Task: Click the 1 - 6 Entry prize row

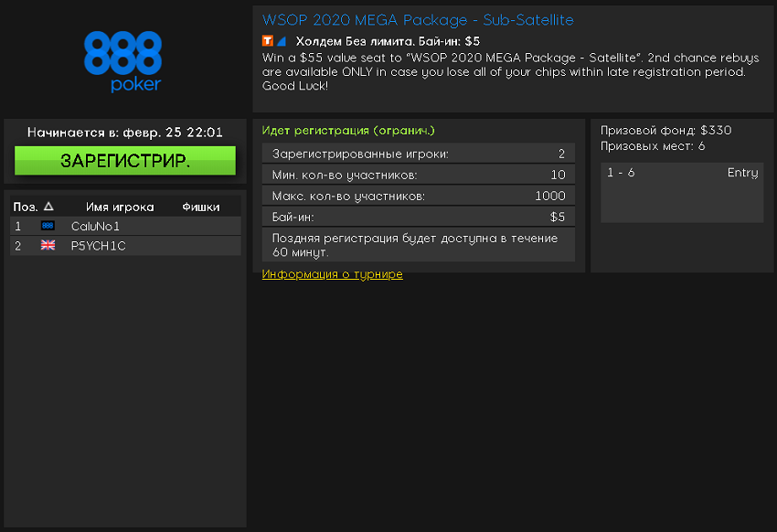Action: click(x=682, y=174)
